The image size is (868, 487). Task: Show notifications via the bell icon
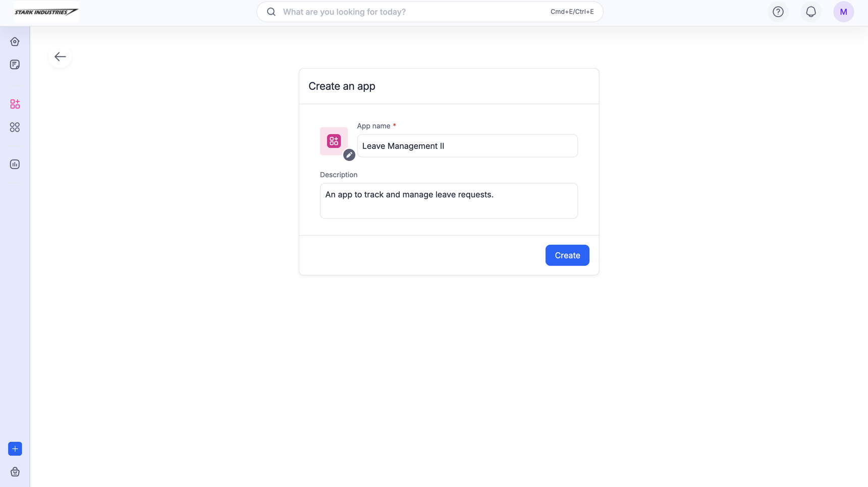point(810,12)
